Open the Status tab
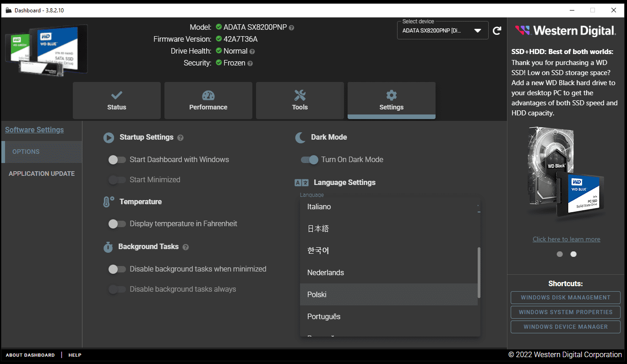 (117, 101)
